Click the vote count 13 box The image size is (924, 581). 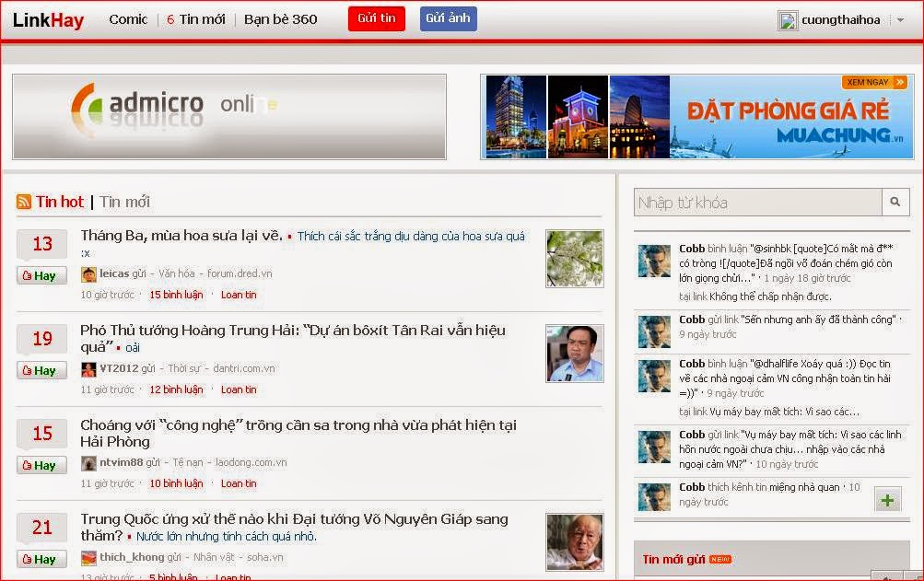coord(41,244)
